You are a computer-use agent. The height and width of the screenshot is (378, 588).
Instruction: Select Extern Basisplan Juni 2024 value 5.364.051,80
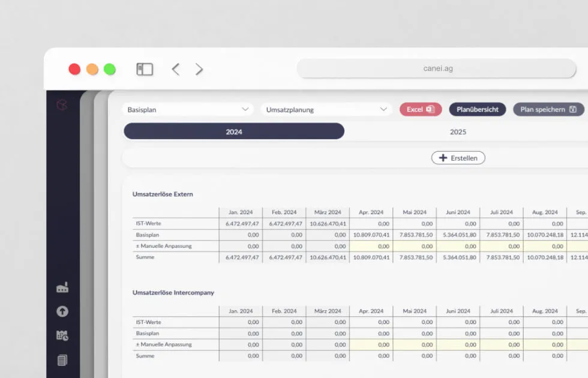click(460, 235)
